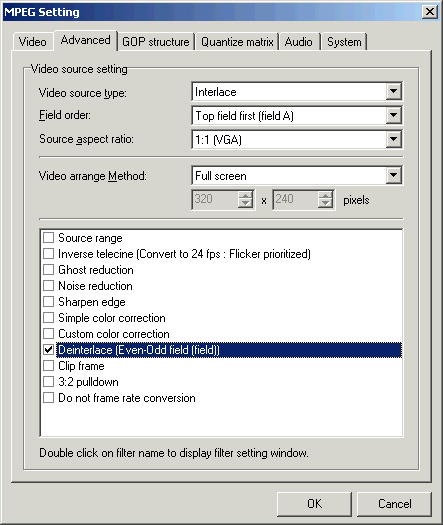
Task: Toggle the Noise reduction checkbox
Action: pyautogui.click(x=49, y=286)
